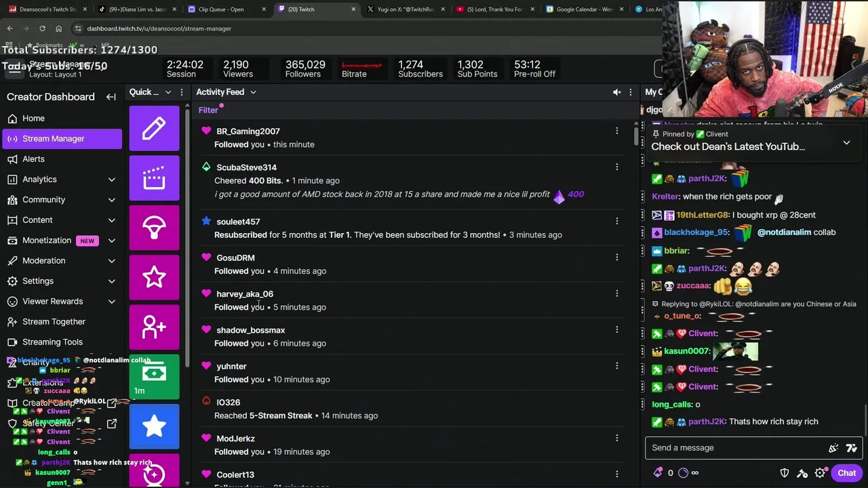Open options menu for yuhnter follow event
Image resolution: width=868 pixels, height=488 pixels.
click(616, 365)
